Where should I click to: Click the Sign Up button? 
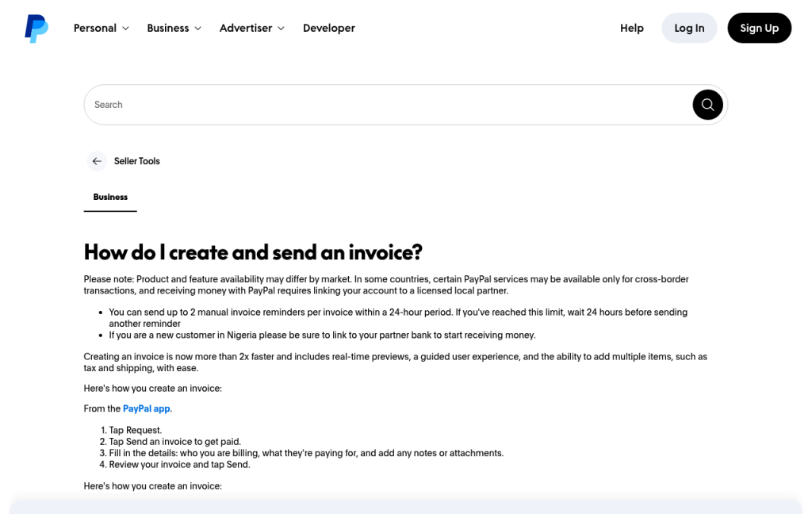759,28
